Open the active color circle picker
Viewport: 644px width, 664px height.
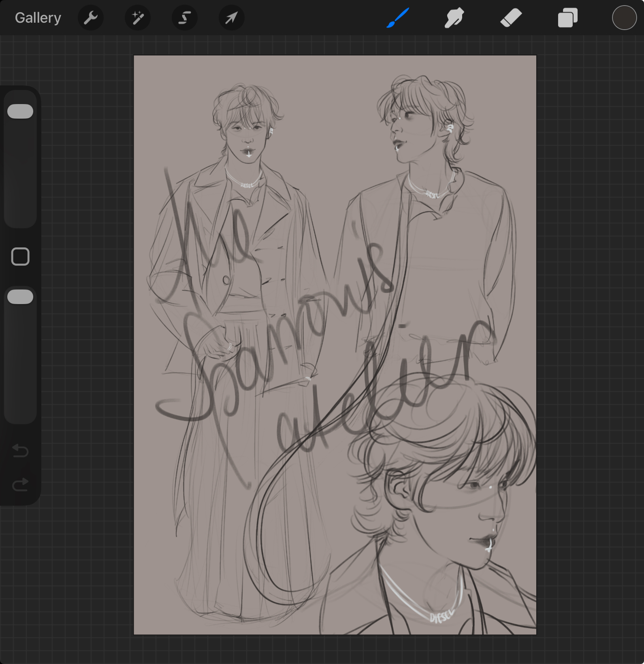pos(624,18)
